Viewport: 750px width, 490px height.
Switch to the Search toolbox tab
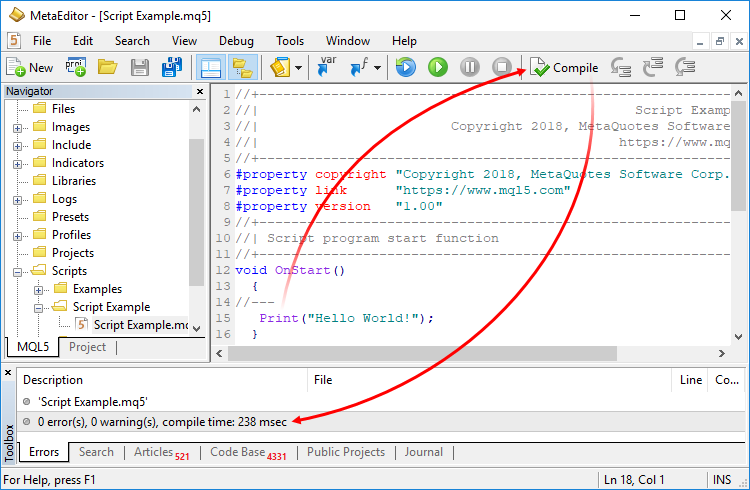click(96, 452)
